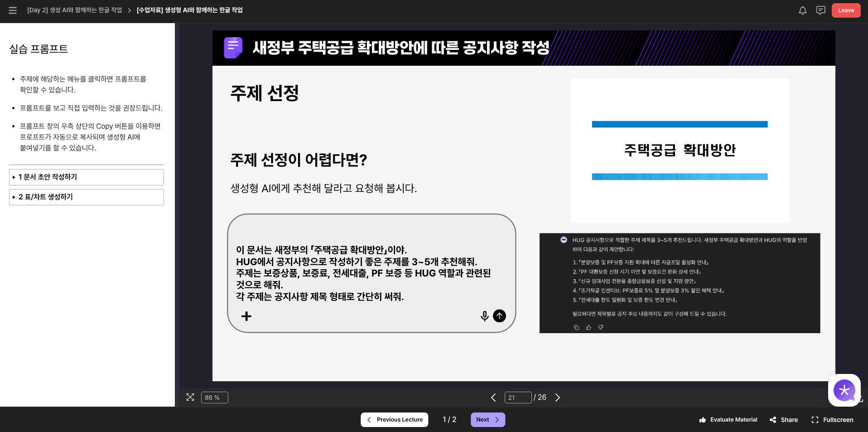Viewport: 868px width, 432px height.
Task: Go to next slide arrow
Action: 558,398
